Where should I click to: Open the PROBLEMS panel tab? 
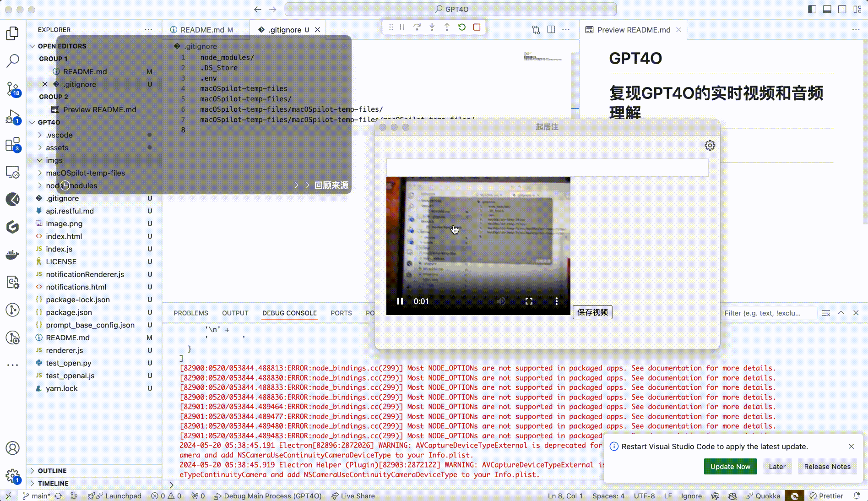pyautogui.click(x=191, y=313)
